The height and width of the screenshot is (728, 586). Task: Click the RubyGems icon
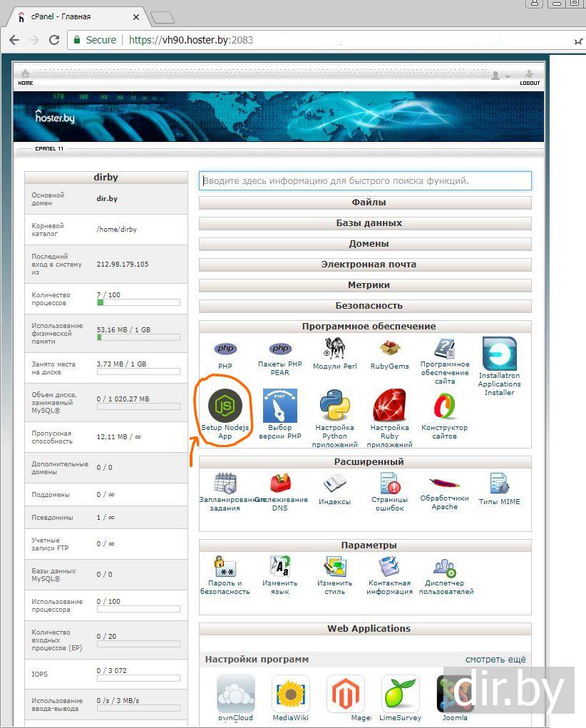pyautogui.click(x=389, y=349)
